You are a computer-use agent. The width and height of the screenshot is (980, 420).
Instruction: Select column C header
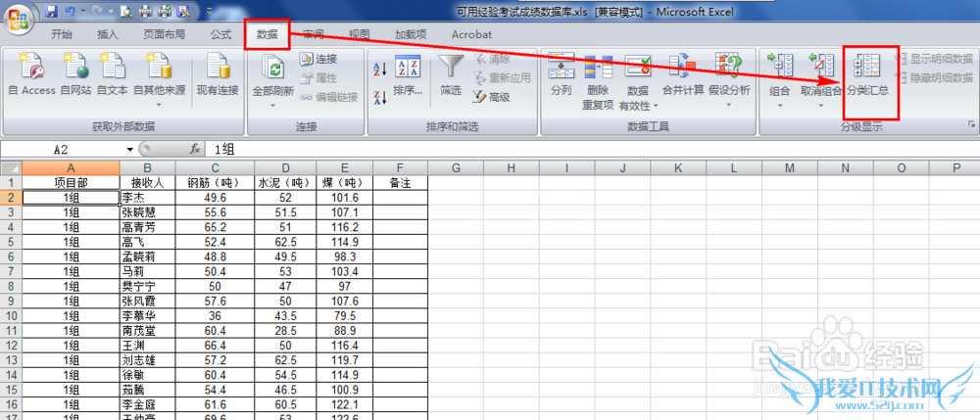pyautogui.click(x=215, y=167)
